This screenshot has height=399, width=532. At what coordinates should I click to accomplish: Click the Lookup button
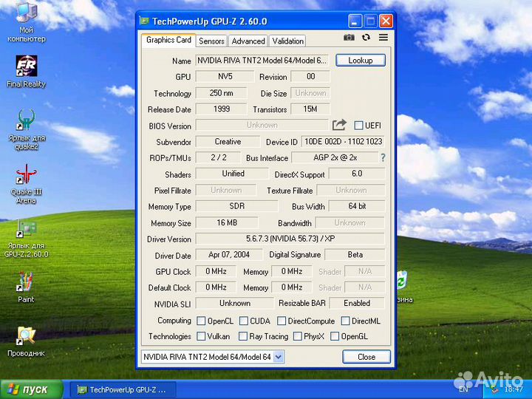[x=361, y=61]
